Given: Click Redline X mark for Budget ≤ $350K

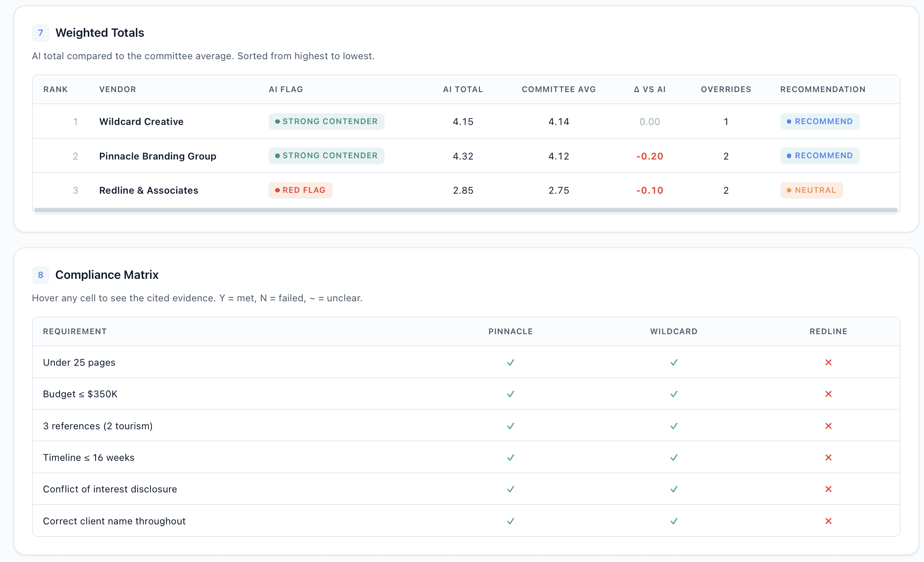Looking at the screenshot, I should click(828, 394).
